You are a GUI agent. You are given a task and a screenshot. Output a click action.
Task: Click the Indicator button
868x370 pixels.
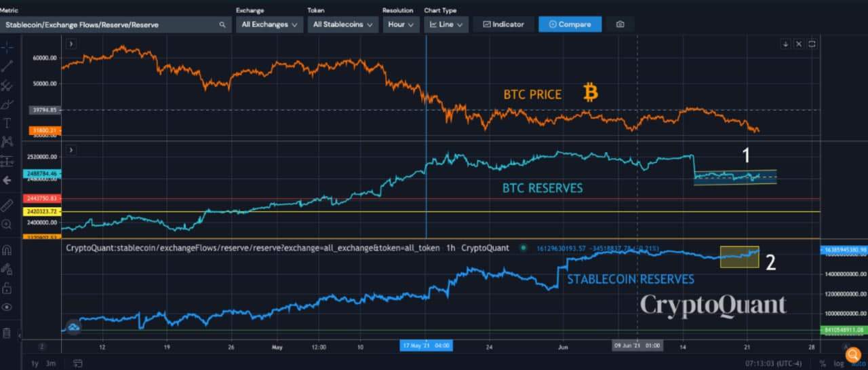pyautogui.click(x=503, y=24)
